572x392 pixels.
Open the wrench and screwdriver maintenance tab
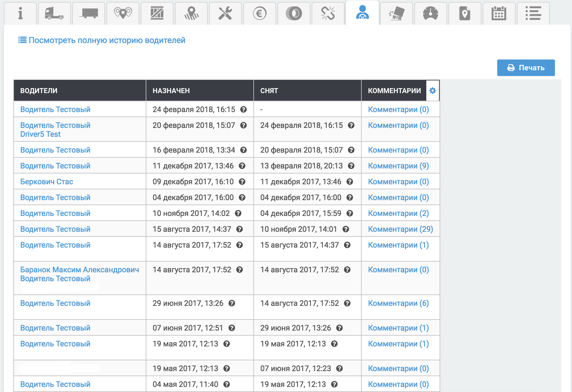click(x=225, y=14)
